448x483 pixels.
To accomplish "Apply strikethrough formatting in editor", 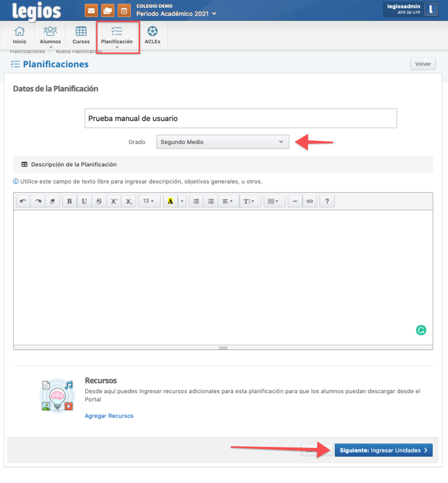I will [x=99, y=202].
